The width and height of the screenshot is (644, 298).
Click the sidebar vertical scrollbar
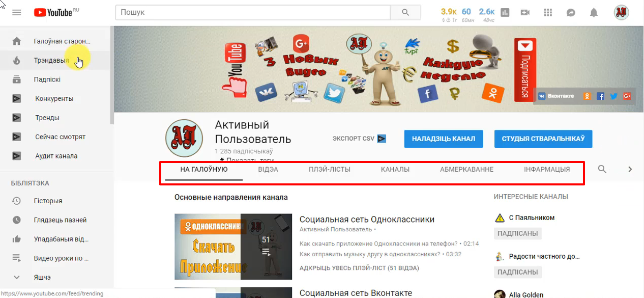112,76
